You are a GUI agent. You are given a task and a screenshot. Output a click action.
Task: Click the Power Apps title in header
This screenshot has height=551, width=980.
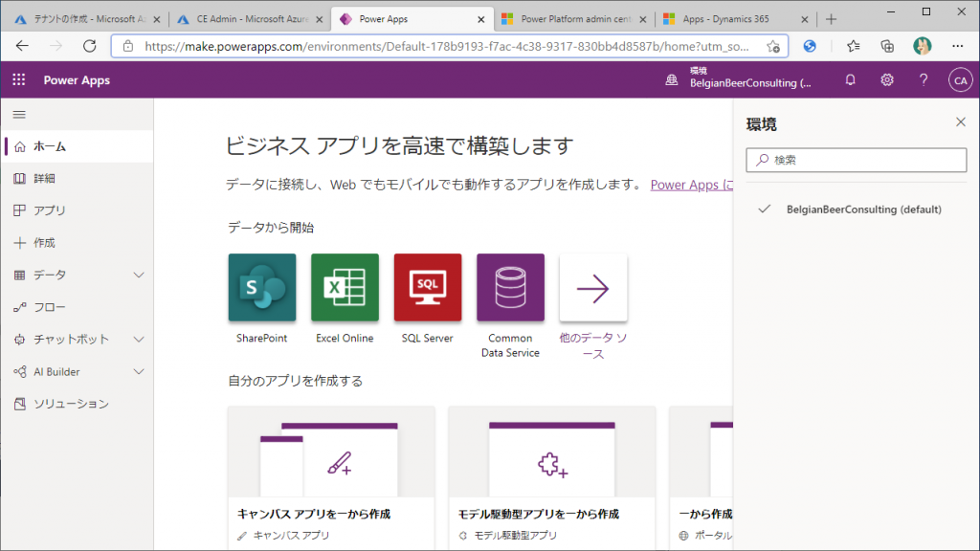pyautogui.click(x=77, y=80)
